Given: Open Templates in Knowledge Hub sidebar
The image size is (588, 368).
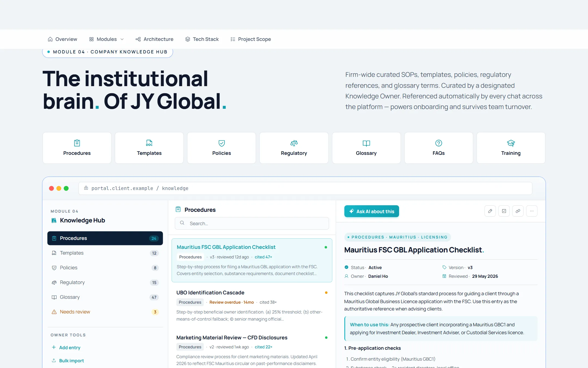Looking at the screenshot, I should point(105,253).
